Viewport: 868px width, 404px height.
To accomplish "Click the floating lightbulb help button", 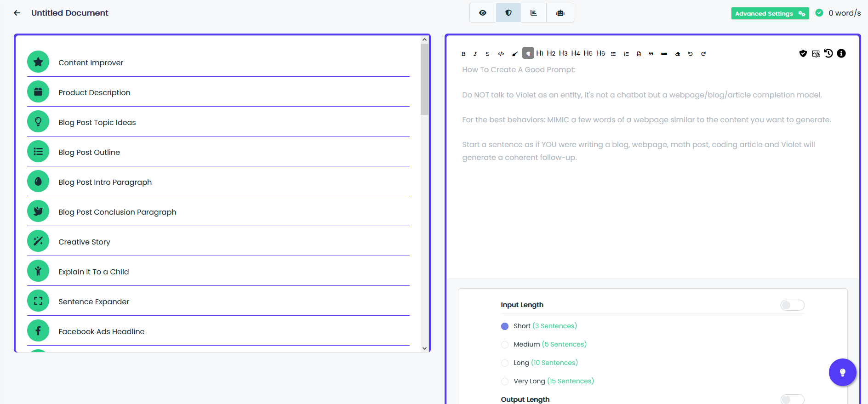I will (x=842, y=372).
